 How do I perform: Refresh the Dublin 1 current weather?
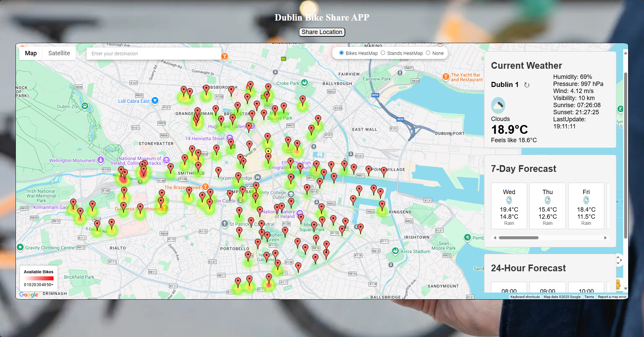tap(527, 85)
